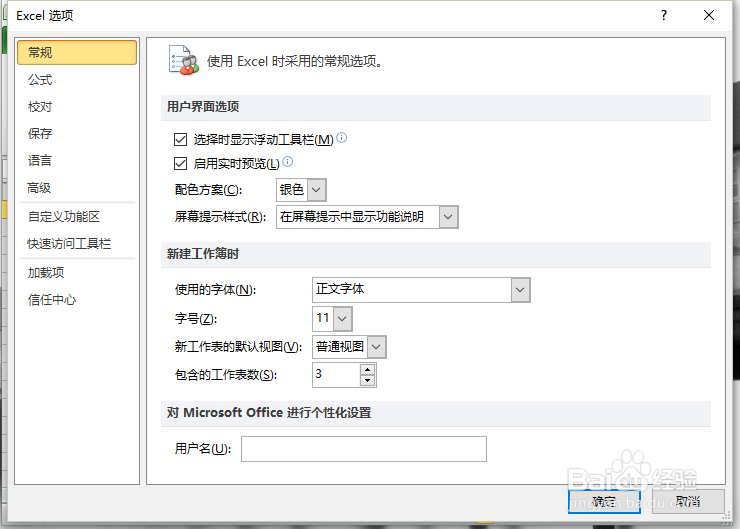Open the 配色方案 dropdown

click(316, 190)
